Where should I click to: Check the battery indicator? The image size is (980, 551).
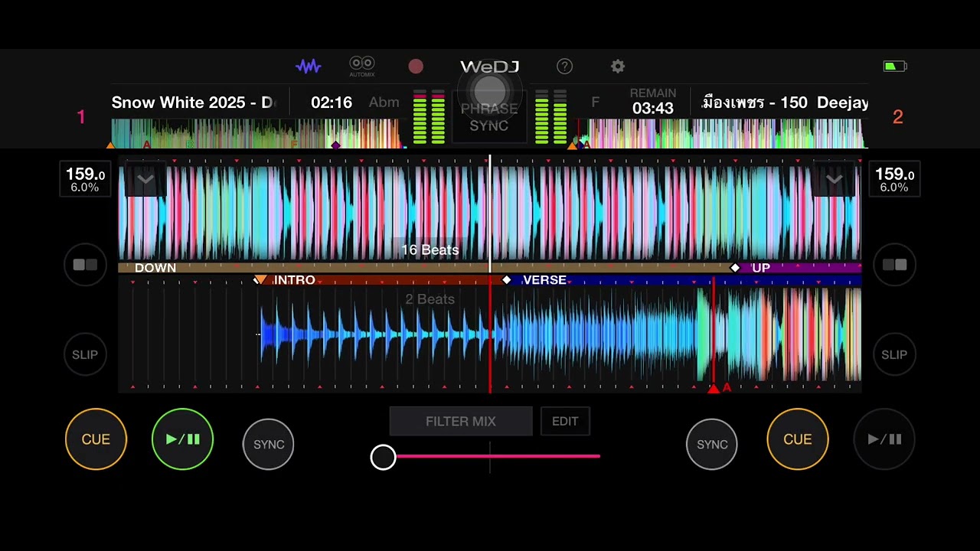point(895,67)
